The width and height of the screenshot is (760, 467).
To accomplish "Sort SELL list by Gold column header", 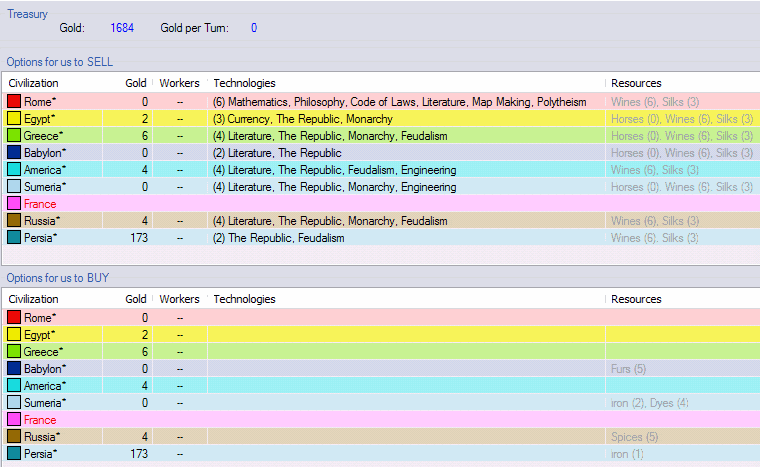I will (x=136, y=83).
